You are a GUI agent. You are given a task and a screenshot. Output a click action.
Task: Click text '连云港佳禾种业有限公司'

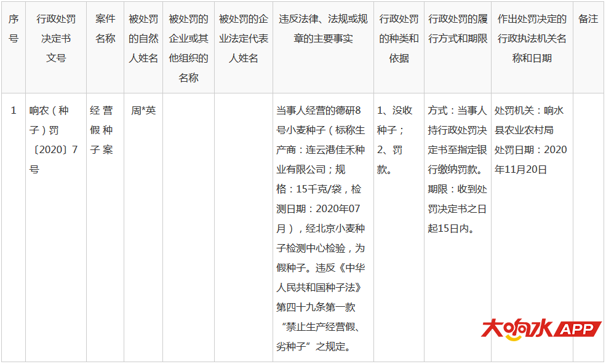tap(321, 160)
